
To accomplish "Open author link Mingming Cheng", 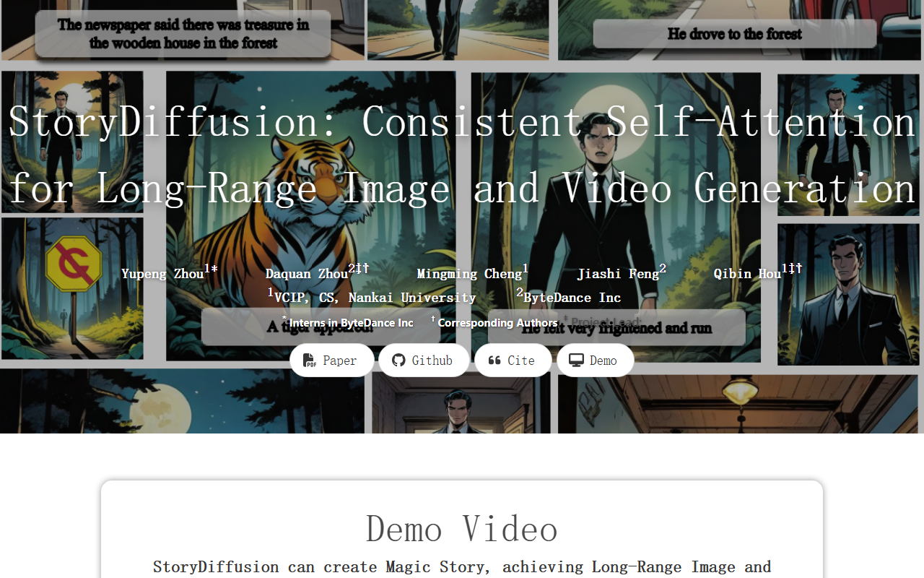I will pos(469,274).
